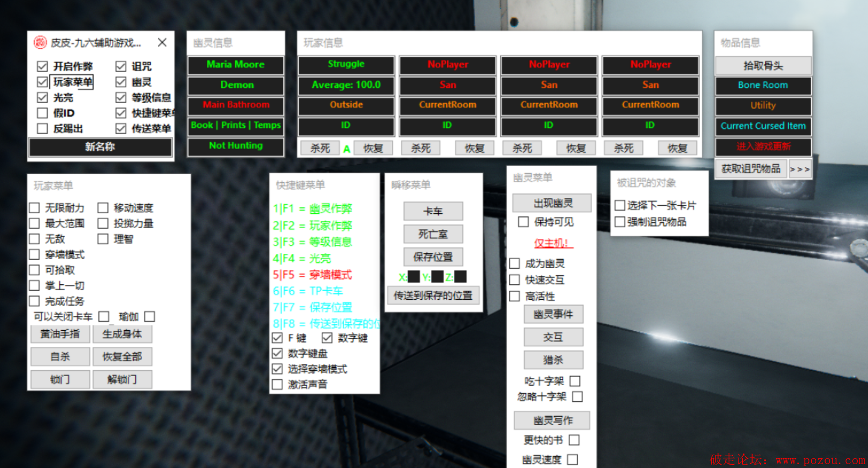Screen dimensions: 868x468
Task: Toggle the 无限耐力 checkbox
Action: point(35,208)
